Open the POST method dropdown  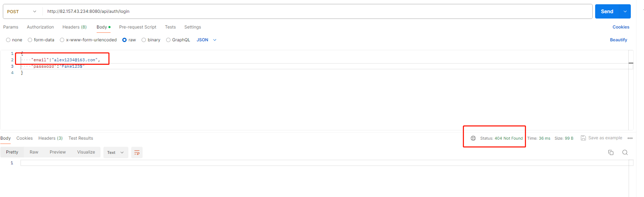coord(22,11)
